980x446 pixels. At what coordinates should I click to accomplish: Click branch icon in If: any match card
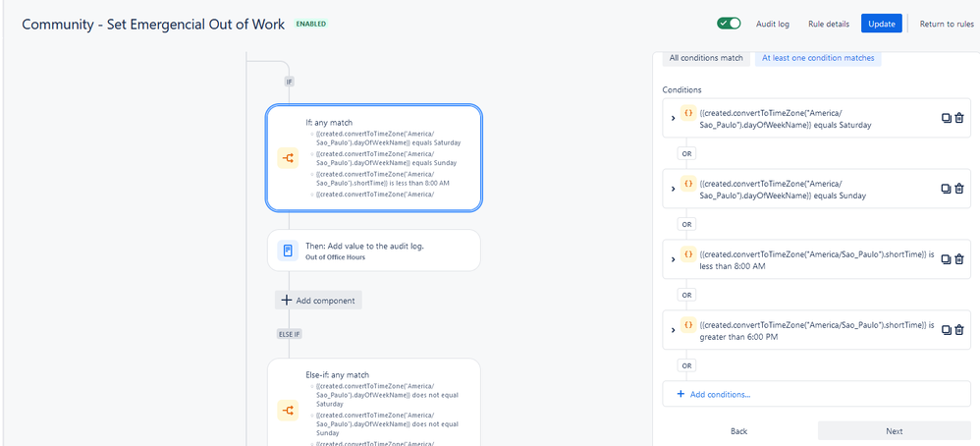click(288, 159)
